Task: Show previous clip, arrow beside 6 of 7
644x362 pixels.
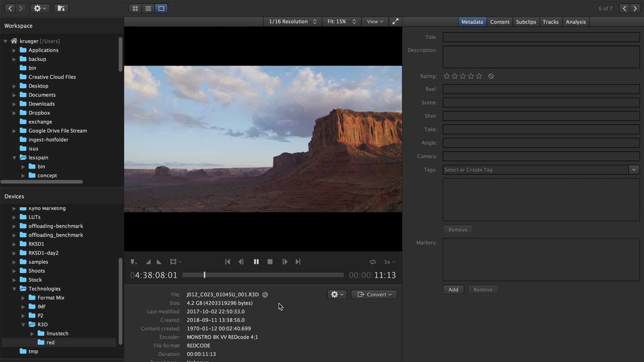Action: (624, 8)
